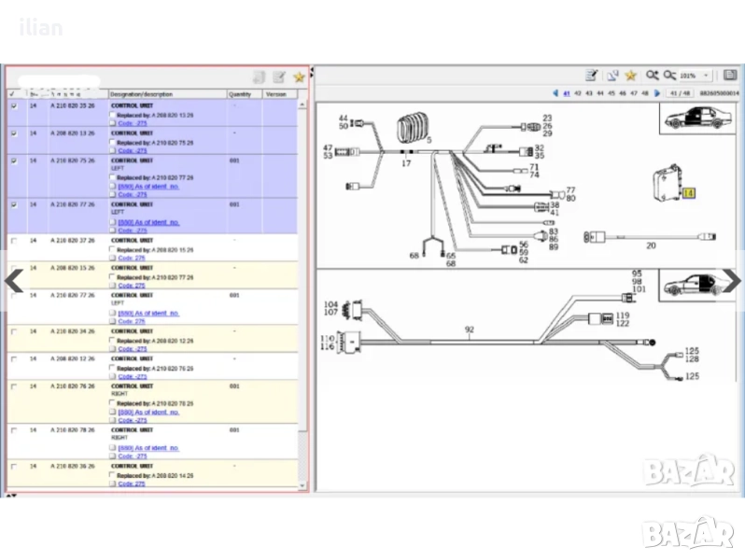The image size is (745, 560).
Task: Switch to diagram page 47
Action: point(634,93)
